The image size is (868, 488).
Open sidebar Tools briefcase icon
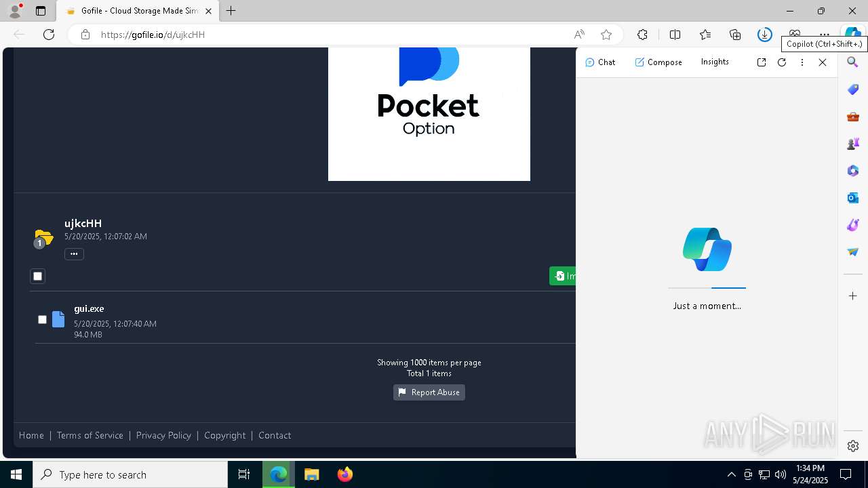pyautogui.click(x=853, y=117)
